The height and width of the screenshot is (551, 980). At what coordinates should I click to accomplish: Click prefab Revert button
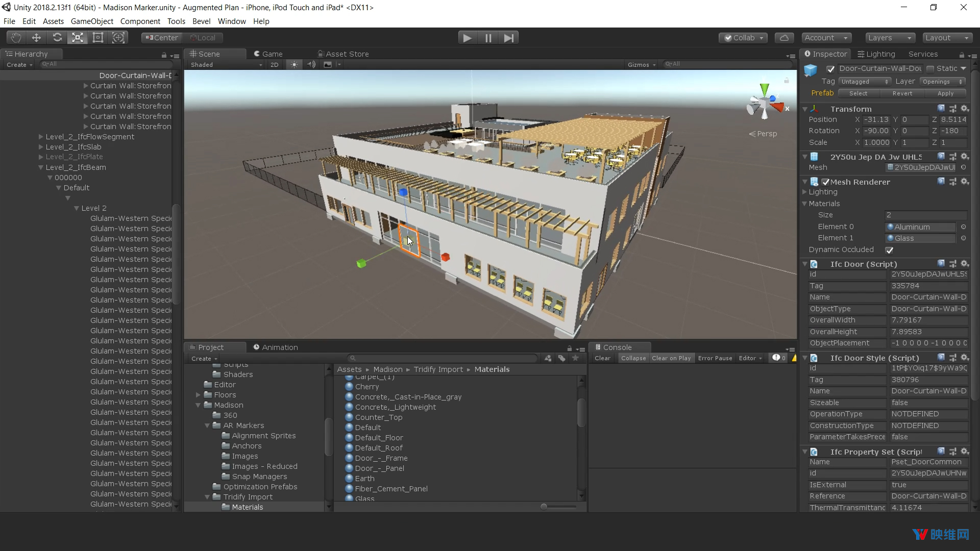click(x=902, y=93)
